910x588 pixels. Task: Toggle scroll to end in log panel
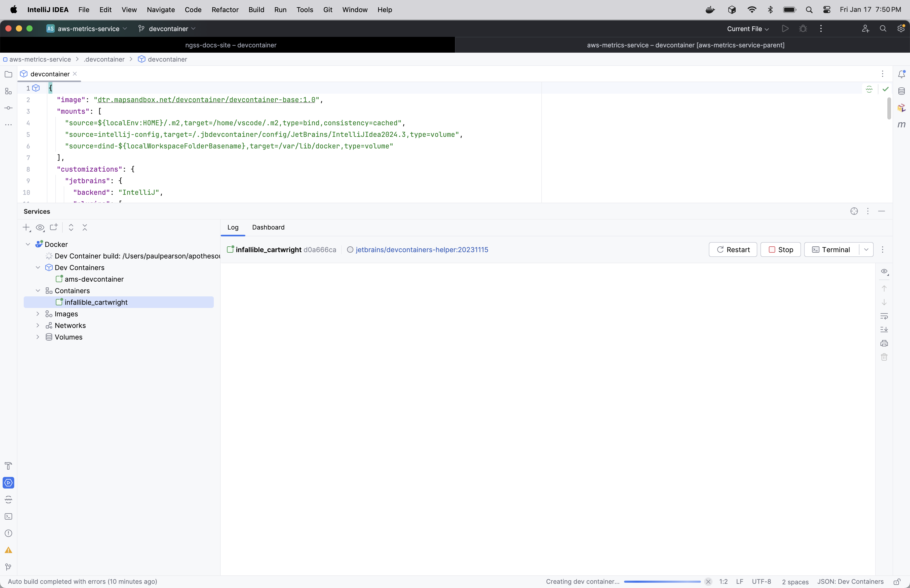[x=884, y=330]
